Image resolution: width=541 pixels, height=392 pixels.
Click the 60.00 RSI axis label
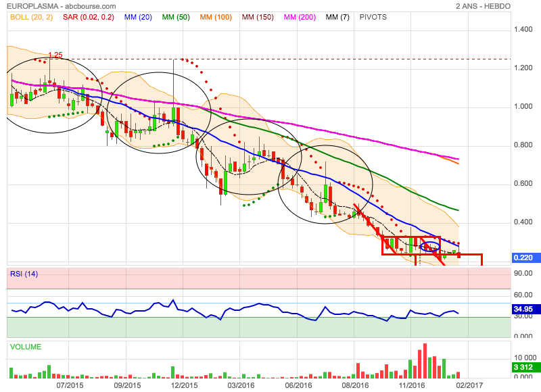point(523,295)
